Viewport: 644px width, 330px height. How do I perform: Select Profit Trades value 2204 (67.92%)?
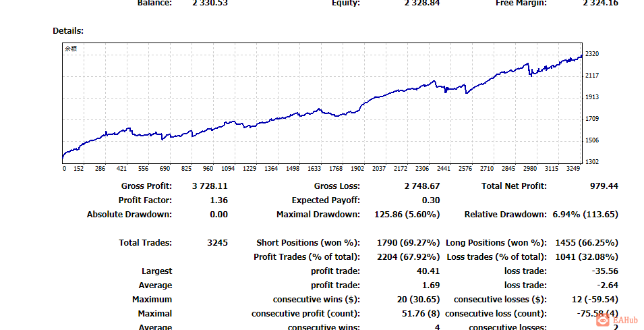tap(408, 257)
